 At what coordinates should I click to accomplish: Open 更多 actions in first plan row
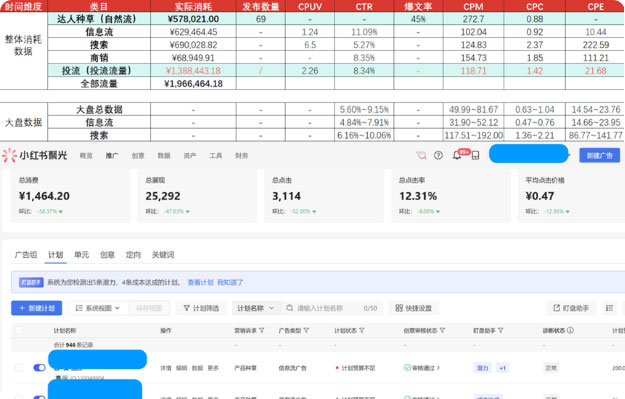[213, 368]
